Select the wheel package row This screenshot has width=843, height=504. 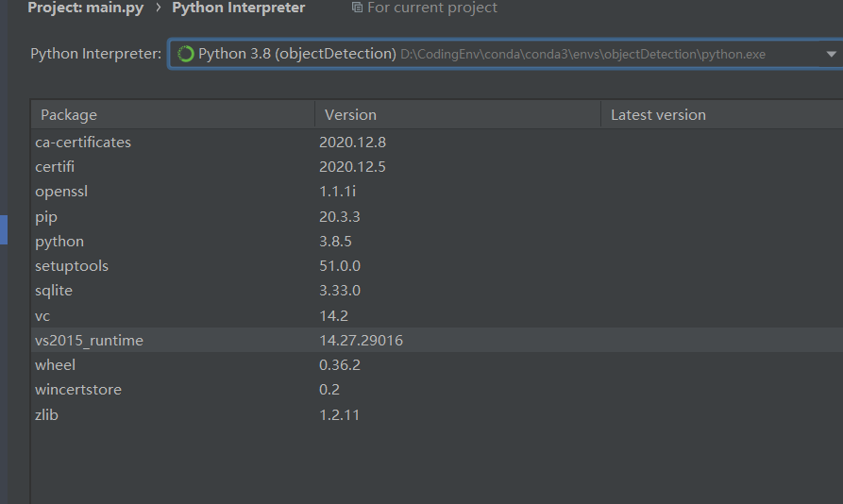[x=55, y=364]
